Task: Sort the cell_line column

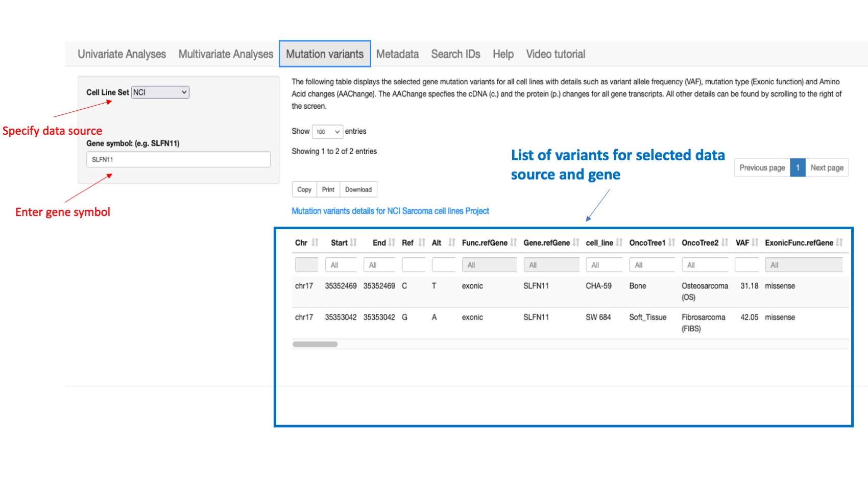Action: (x=619, y=242)
